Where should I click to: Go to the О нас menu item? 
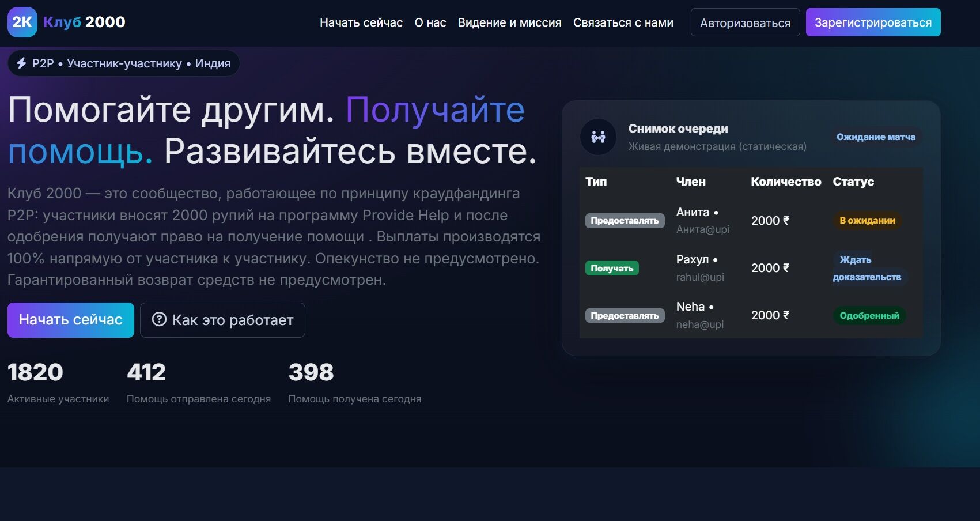430,22
